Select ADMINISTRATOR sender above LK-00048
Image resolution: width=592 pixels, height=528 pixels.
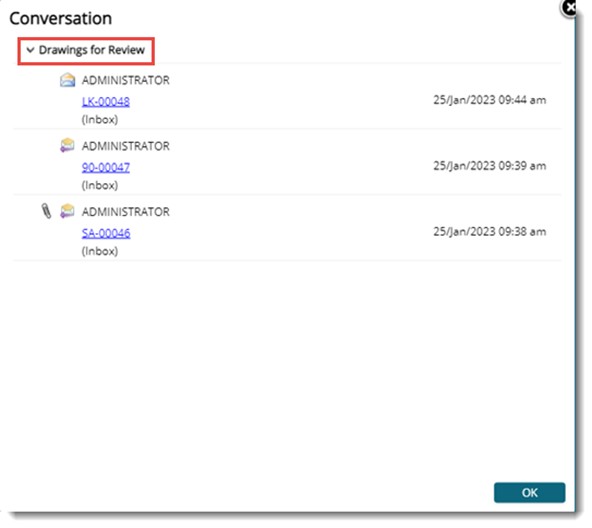126,80
